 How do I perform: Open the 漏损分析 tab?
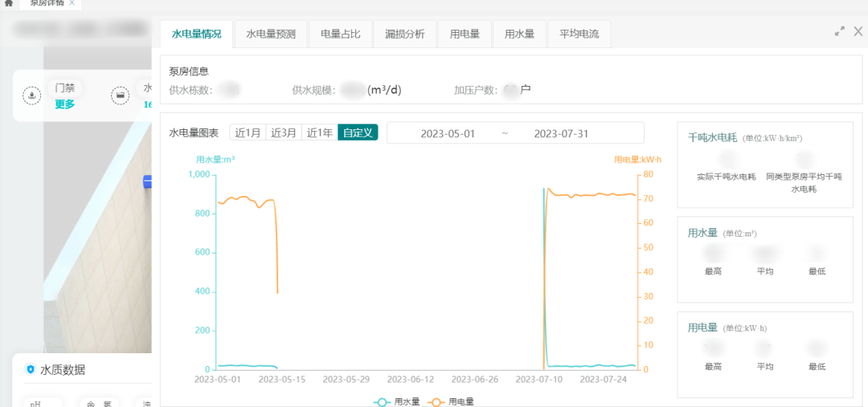coord(405,35)
